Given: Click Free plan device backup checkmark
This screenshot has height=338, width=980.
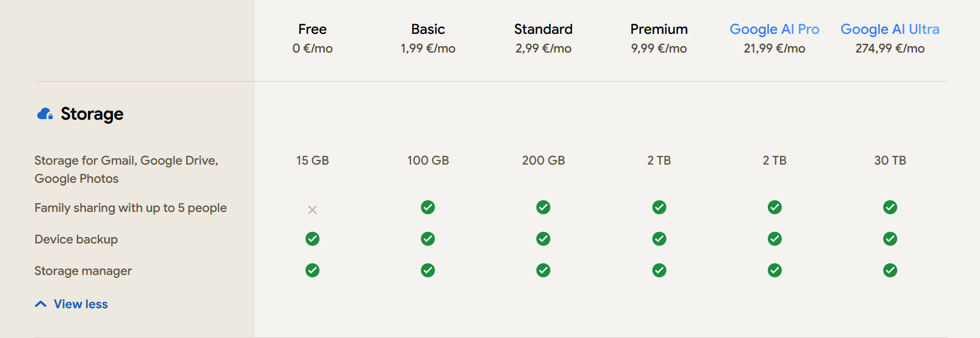Looking at the screenshot, I should (x=312, y=239).
